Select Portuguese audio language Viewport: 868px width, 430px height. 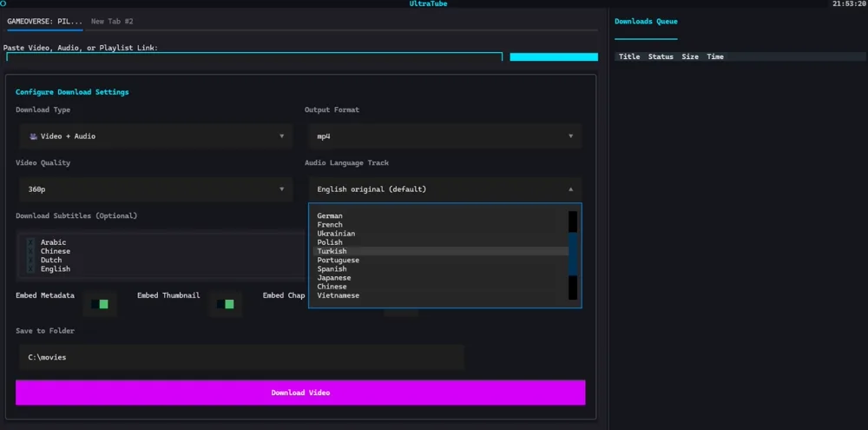tap(441, 261)
